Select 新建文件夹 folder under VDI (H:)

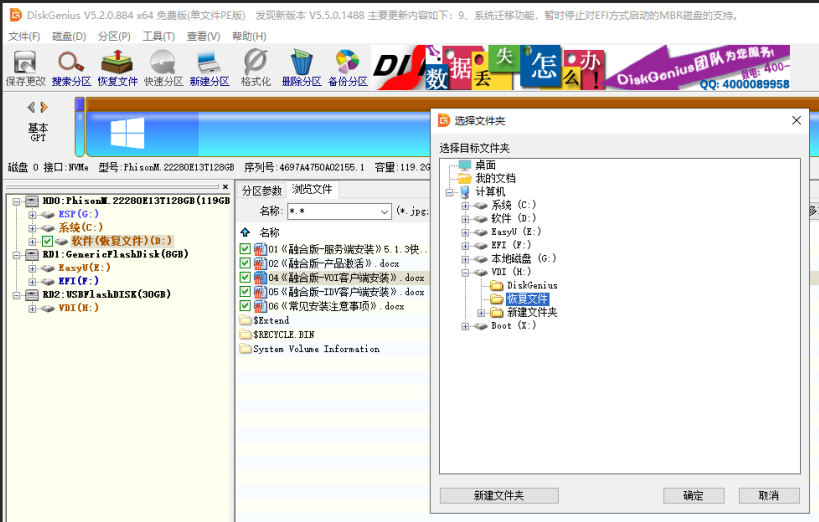coord(531,312)
